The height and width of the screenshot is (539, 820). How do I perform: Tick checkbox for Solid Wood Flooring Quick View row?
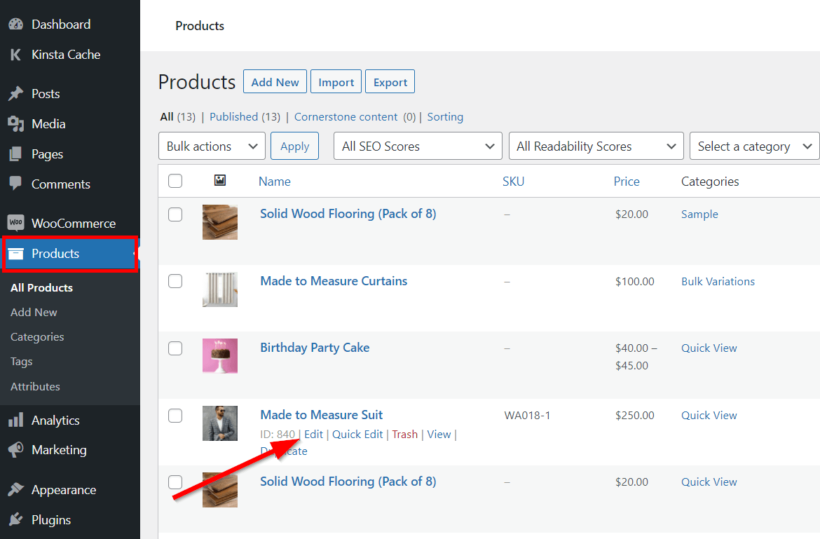175,482
